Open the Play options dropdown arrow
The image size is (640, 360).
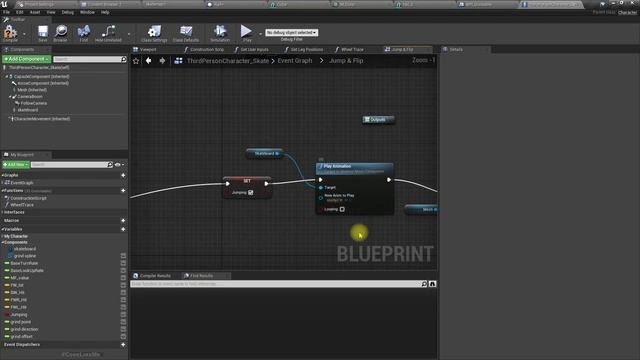coord(260,33)
